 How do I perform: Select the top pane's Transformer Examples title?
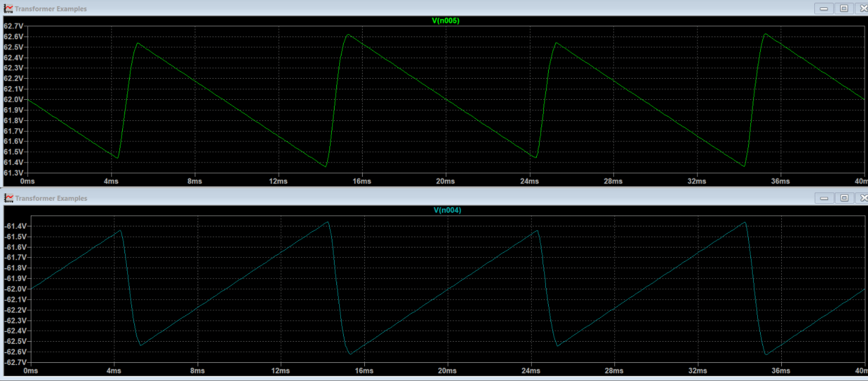(x=51, y=9)
